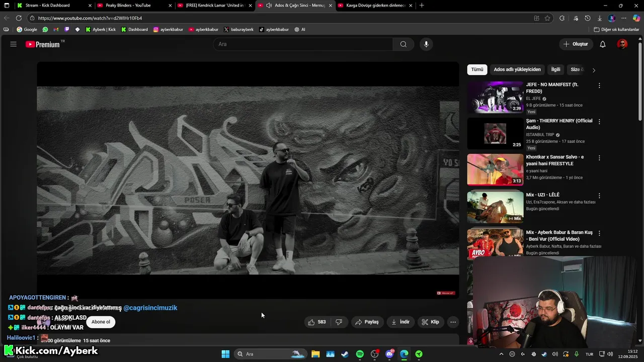The height and width of the screenshot is (362, 644).
Task: Subscribe using the Abone ol button
Action: click(101, 322)
